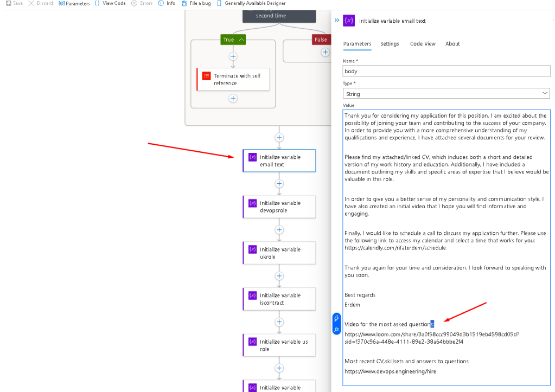Viewport: 555px width, 392px height.
Task: Click the 'Best regards' line in Value
Action: click(x=360, y=295)
